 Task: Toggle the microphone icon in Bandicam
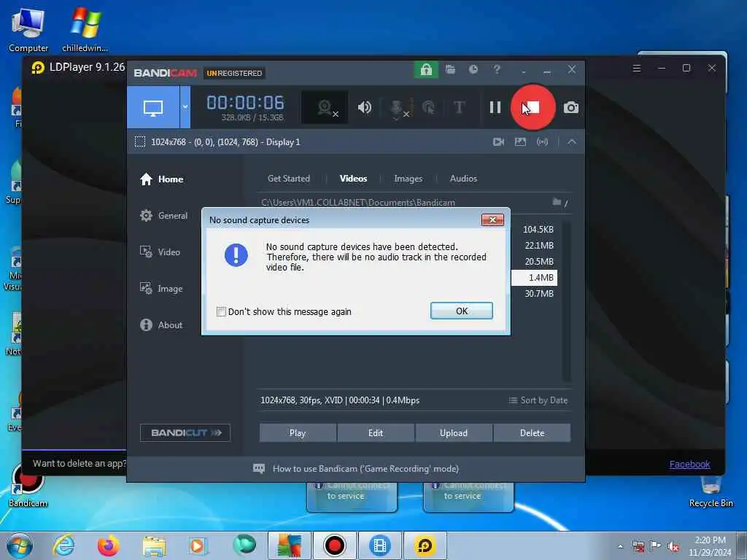click(398, 108)
